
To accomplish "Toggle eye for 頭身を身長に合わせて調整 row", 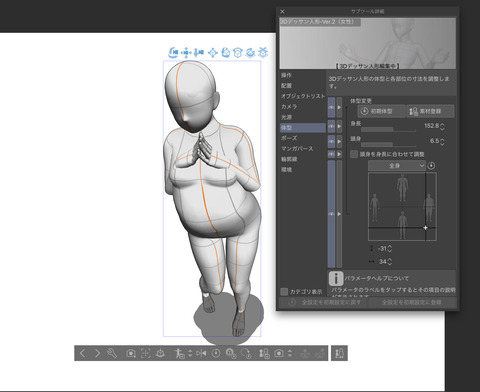I will pyautogui.click(x=331, y=154).
